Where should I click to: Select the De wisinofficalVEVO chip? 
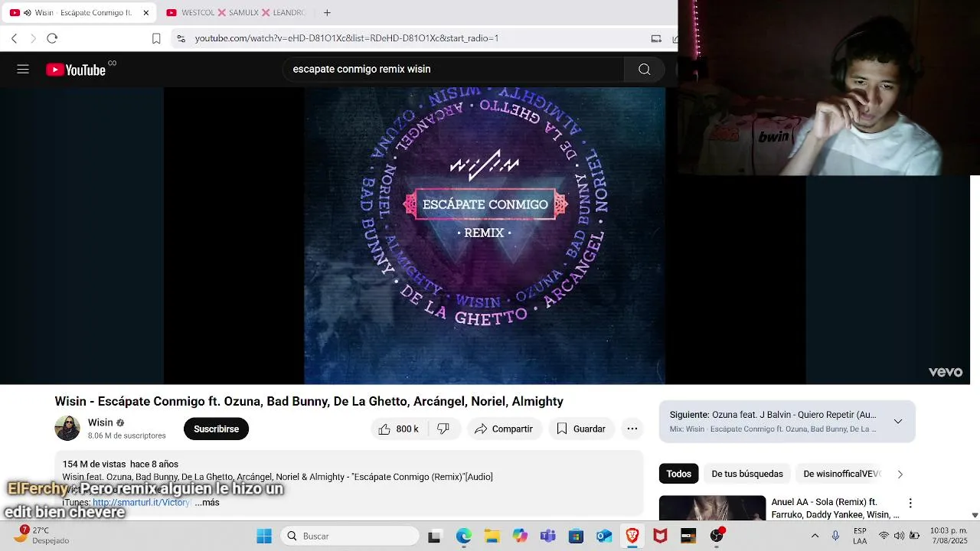pos(842,474)
